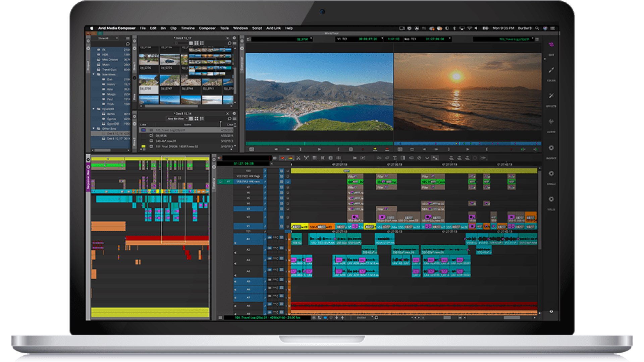Toggle the V2 track selector
This screenshot has height=362, width=644.
click(x=248, y=217)
